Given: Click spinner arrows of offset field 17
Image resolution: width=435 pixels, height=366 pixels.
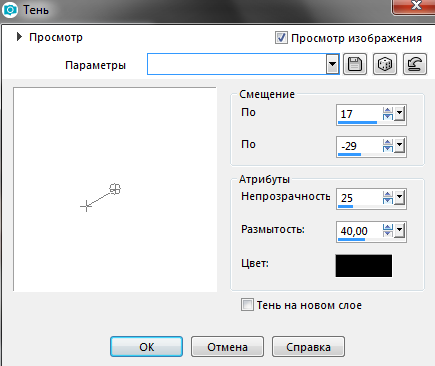Looking at the screenshot, I should point(388,114).
